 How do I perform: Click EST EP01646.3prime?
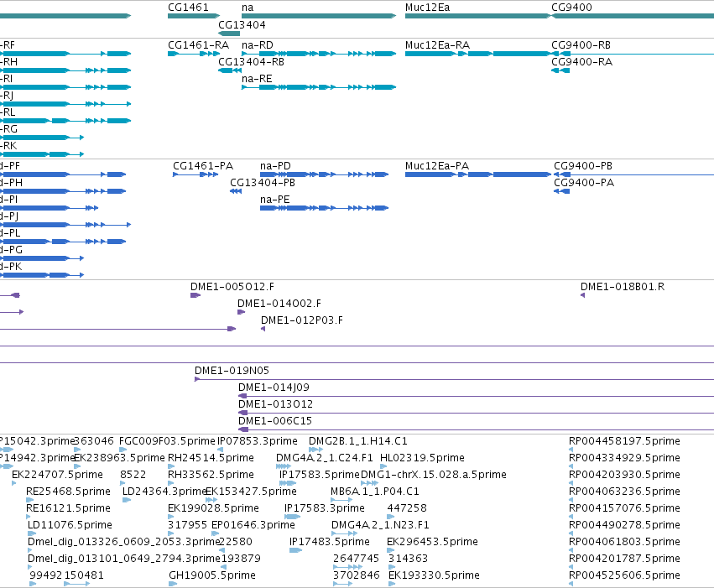(x=253, y=525)
